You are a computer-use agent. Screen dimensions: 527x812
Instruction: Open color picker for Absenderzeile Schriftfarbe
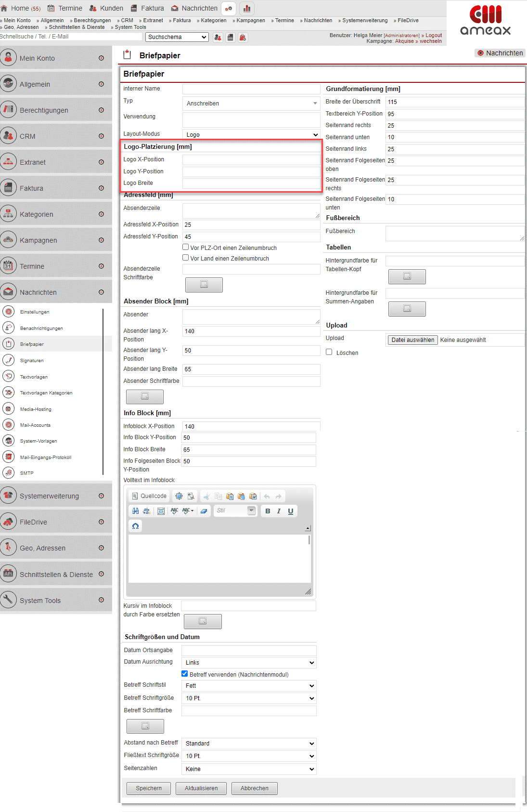click(204, 285)
